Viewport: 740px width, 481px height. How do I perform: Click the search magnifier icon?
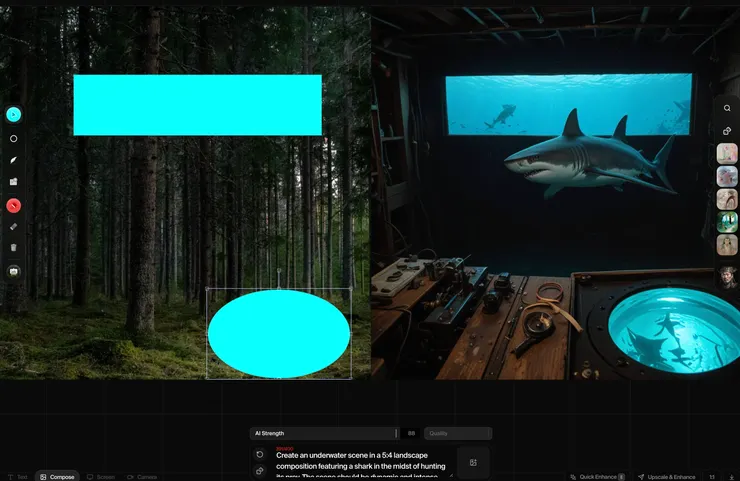[x=727, y=108]
